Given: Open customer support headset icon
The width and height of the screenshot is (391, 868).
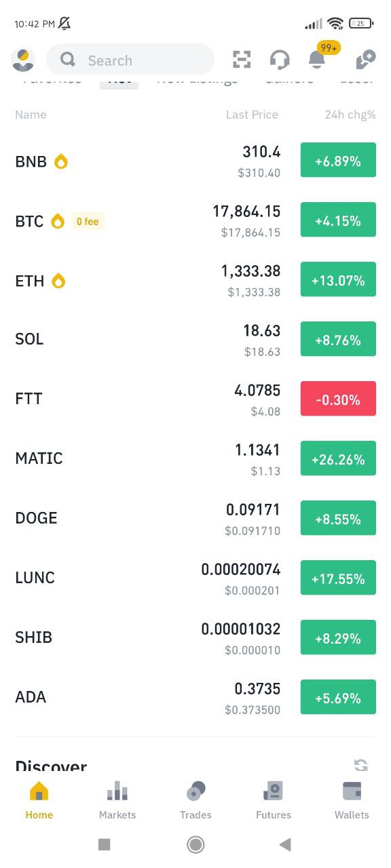Looking at the screenshot, I should click(x=280, y=60).
